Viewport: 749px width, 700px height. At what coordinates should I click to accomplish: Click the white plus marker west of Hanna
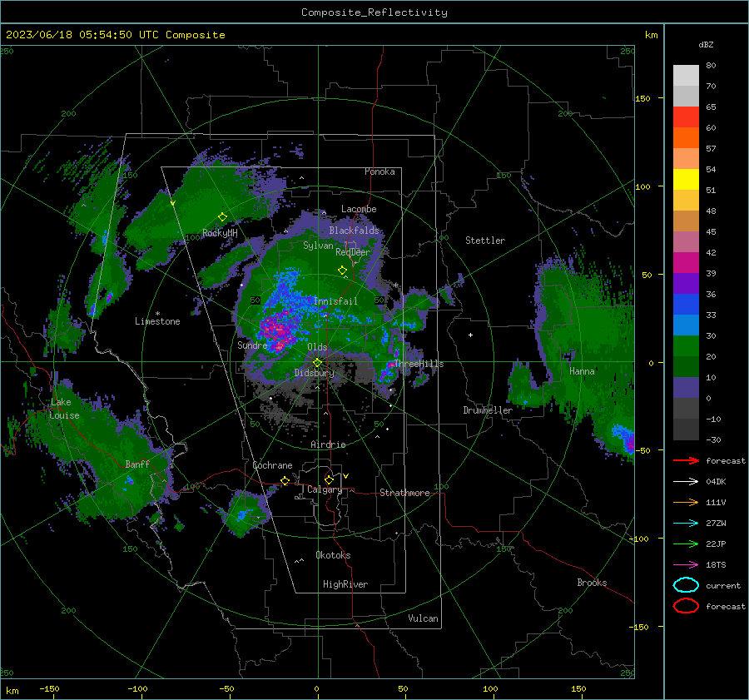(470, 335)
